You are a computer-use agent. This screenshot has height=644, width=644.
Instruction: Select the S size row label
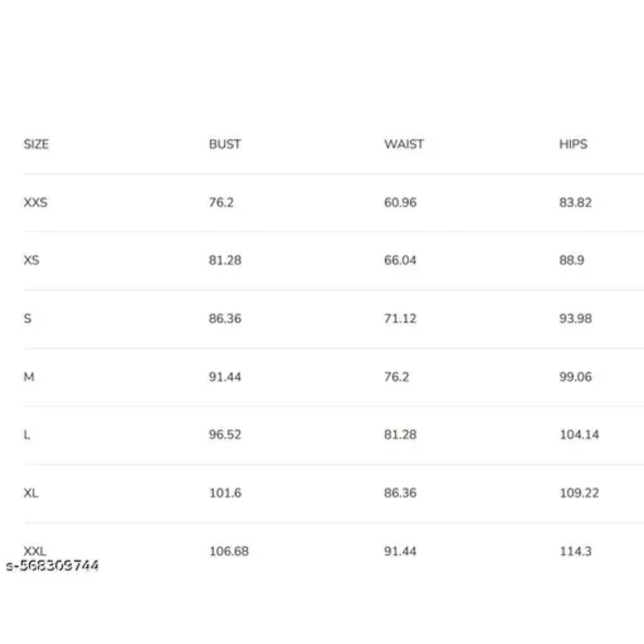coord(27,318)
